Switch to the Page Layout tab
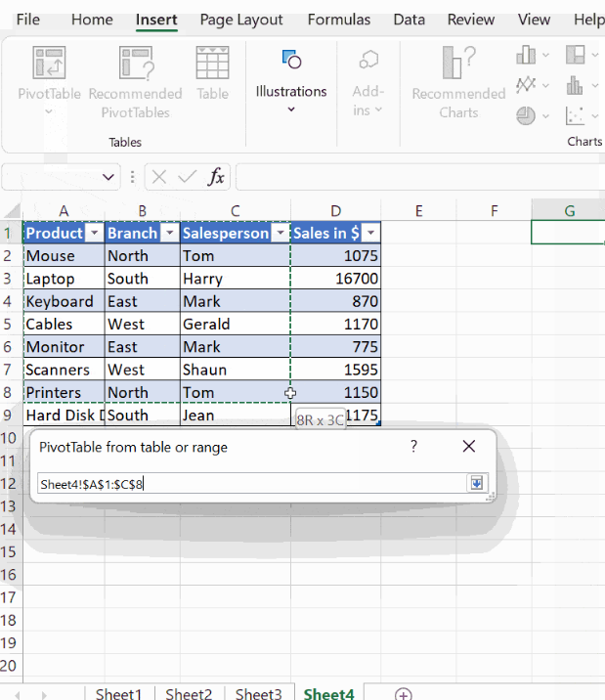This screenshot has height=700, width=605. (x=241, y=20)
